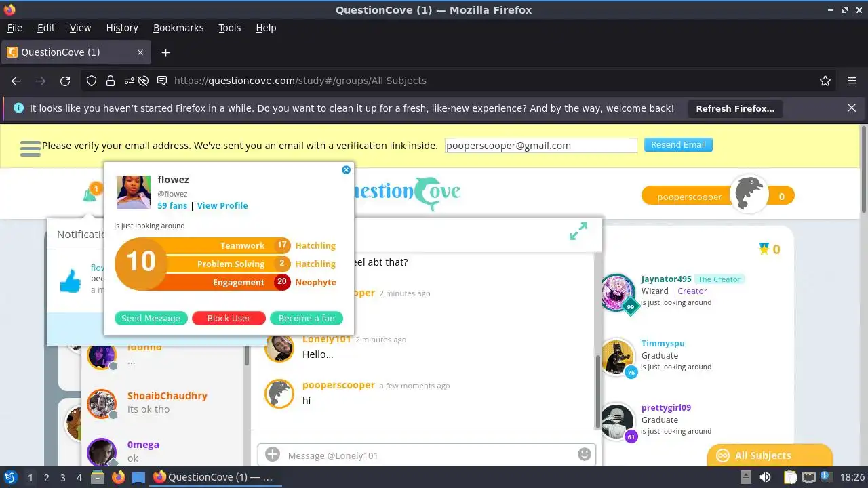Screen dimensions: 868x488
Task: Open the View menu
Action: 80,28
